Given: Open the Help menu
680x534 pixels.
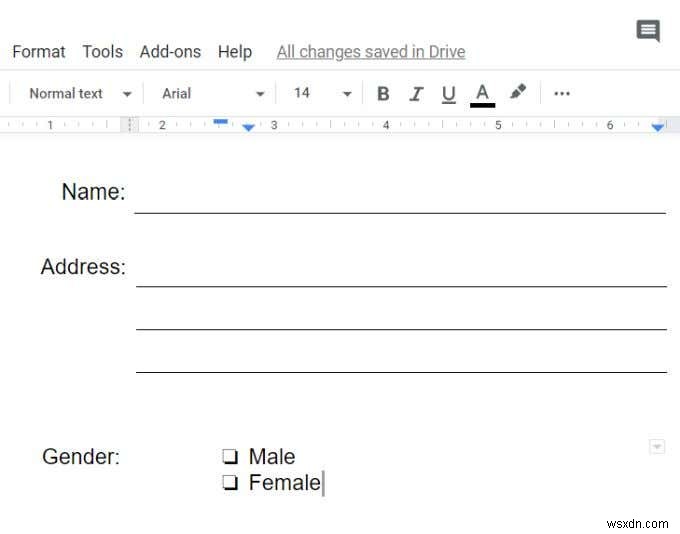Looking at the screenshot, I should (235, 52).
